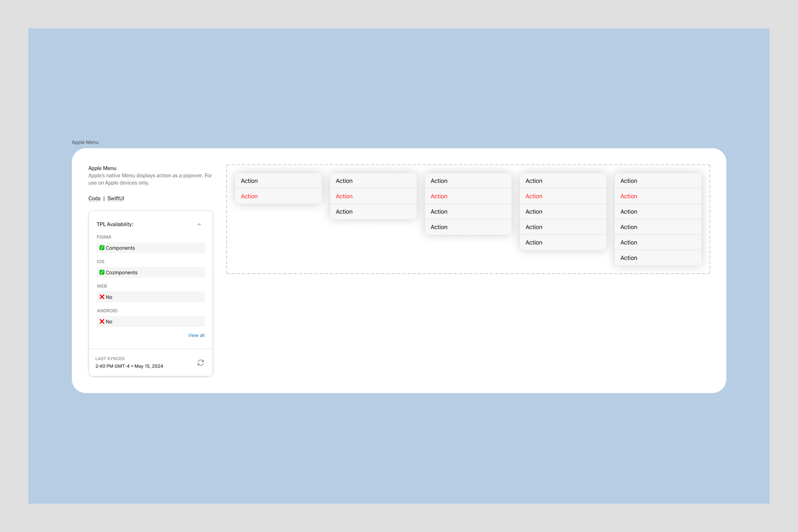This screenshot has width=798, height=532.
Task: Click the TPL Availability title text
Action: [115, 224]
